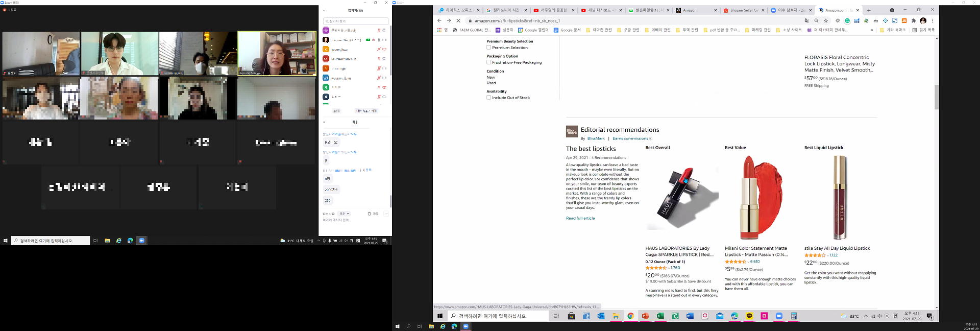
Task: Open PowerPoint from the taskbar
Action: click(x=645, y=316)
